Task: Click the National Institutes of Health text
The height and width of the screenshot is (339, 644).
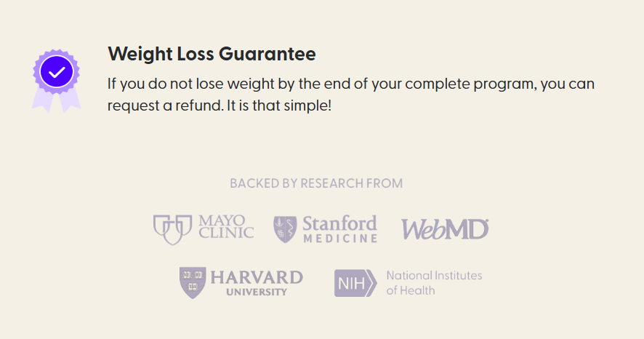Action: (x=434, y=283)
